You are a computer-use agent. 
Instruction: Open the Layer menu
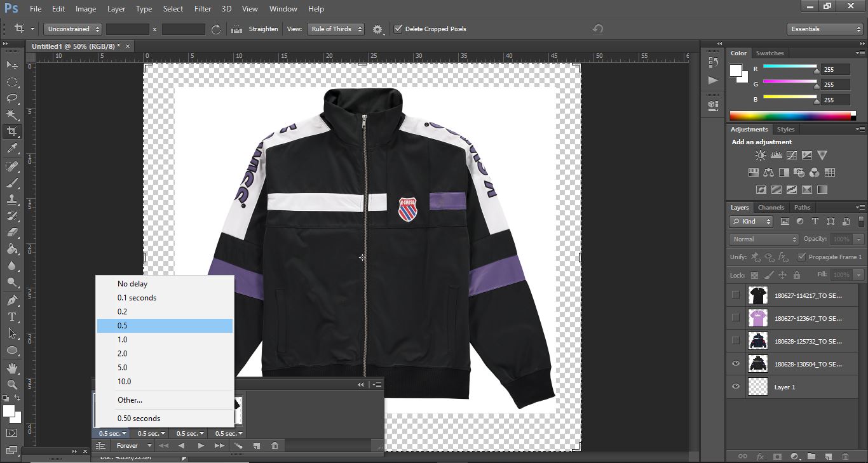tap(116, 9)
